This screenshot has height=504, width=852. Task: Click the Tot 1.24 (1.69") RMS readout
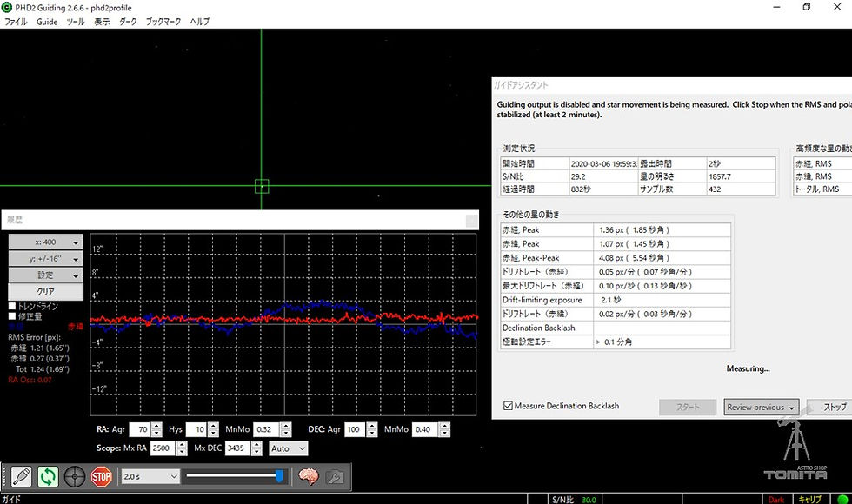[43, 369]
